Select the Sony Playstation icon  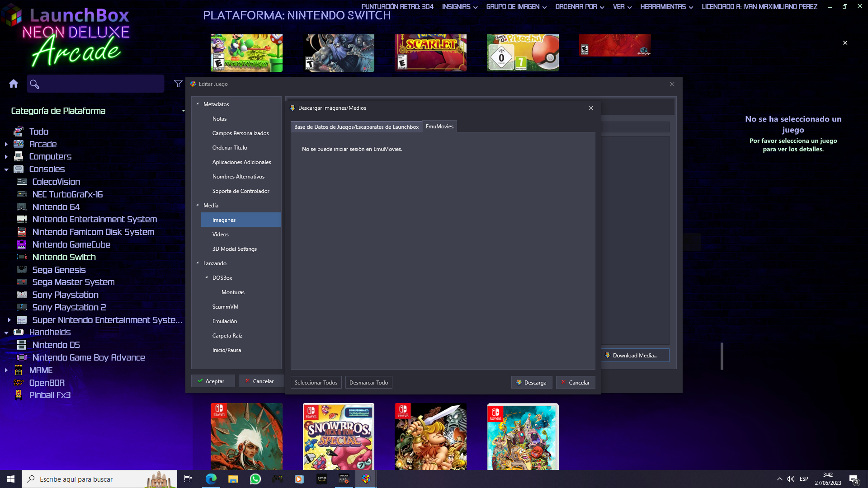coord(22,295)
